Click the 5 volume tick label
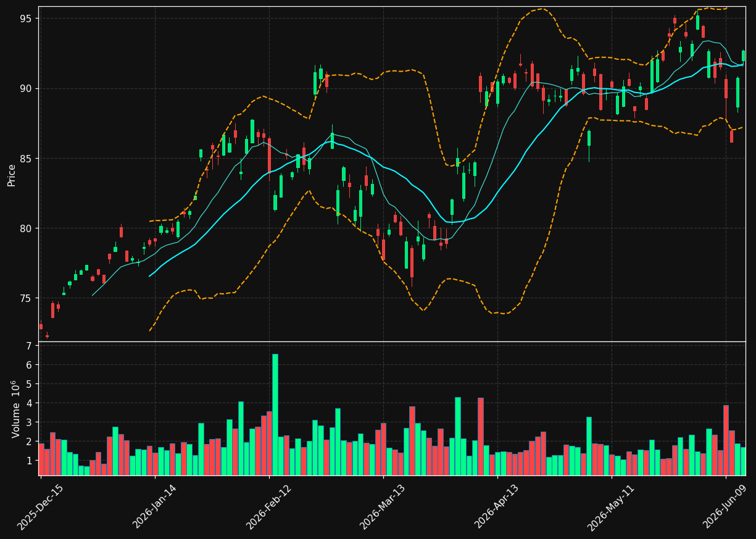The width and height of the screenshot is (756, 539). click(x=29, y=384)
